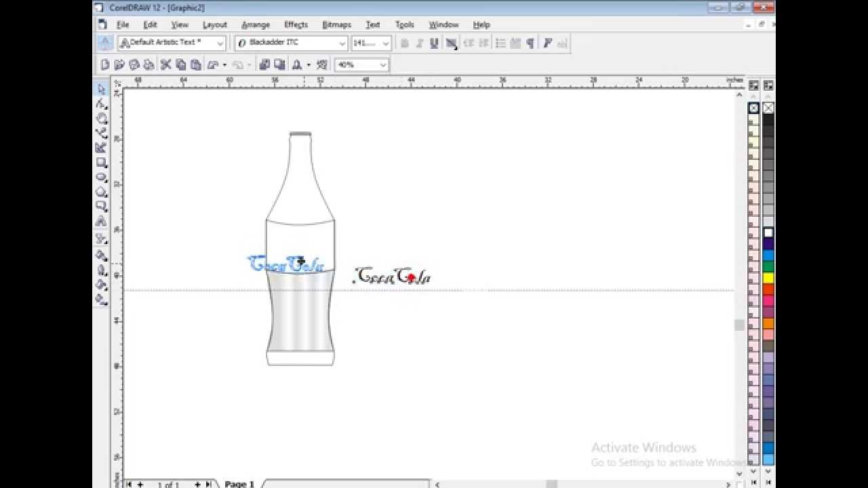Select the Eyedropper tool
The image size is (868, 488).
pos(102,255)
